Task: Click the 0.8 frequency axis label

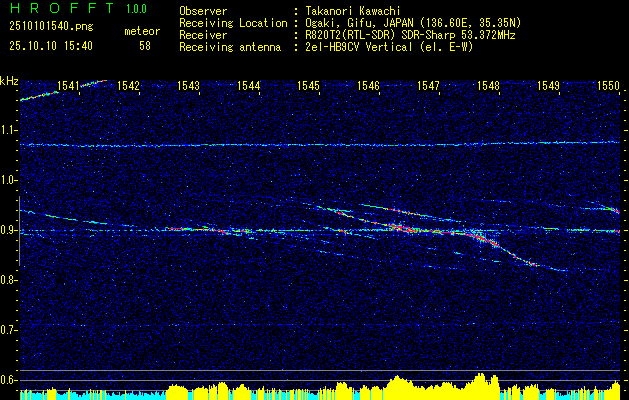Action: (x=8, y=280)
